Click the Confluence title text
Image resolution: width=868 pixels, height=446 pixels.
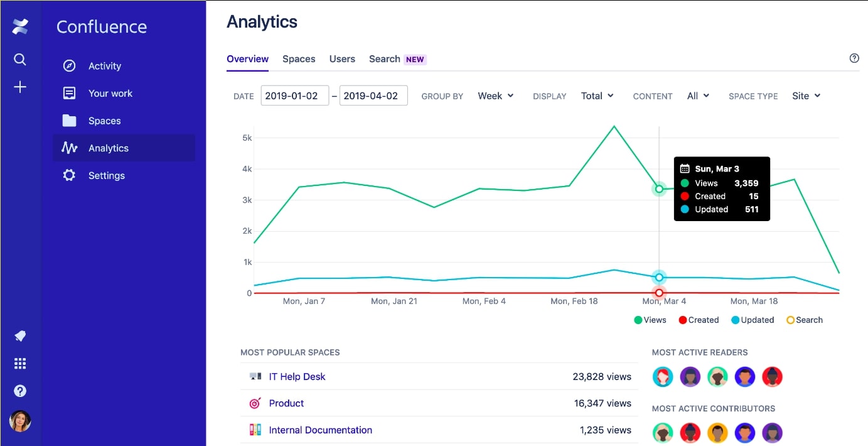[102, 27]
